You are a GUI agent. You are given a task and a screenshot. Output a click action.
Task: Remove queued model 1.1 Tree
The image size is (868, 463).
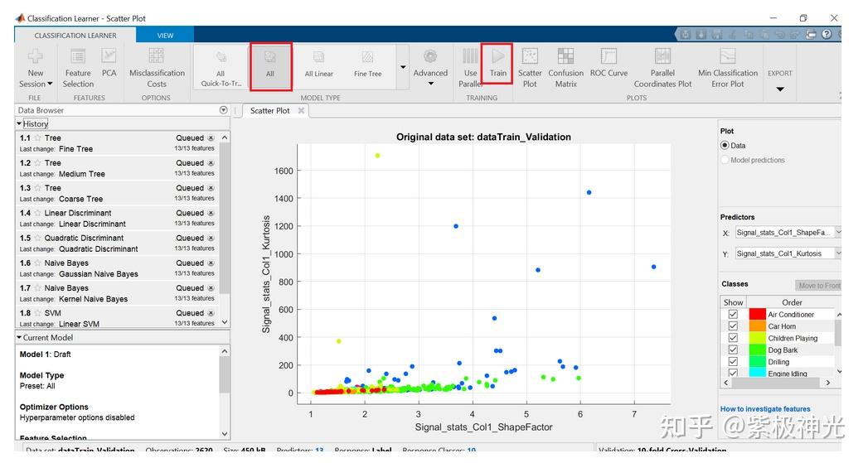[x=211, y=137]
